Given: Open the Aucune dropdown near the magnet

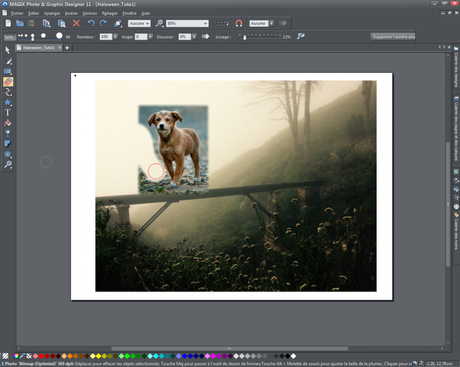Looking at the screenshot, I should pyautogui.click(x=272, y=23).
